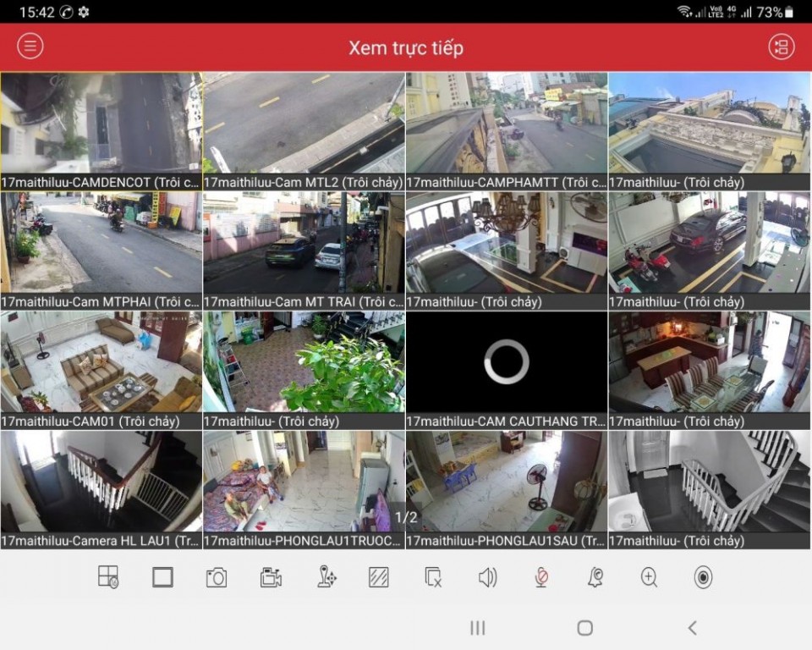The width and height of the screenshot is (812, 650).
Task: Select the CAM01 living room feed
Action: point(101,370)
